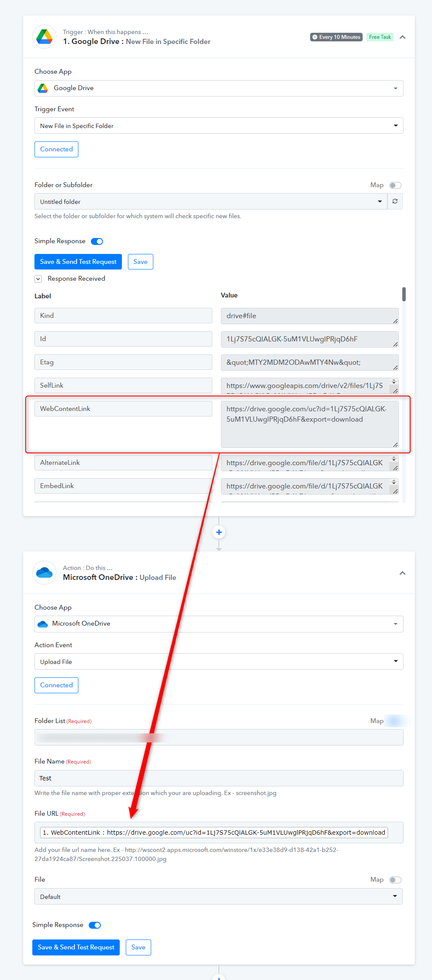The width and height of the screenshot is (432, 980).
Task: Click the SelfLink value stepper arrows
Action: [394, 382]
